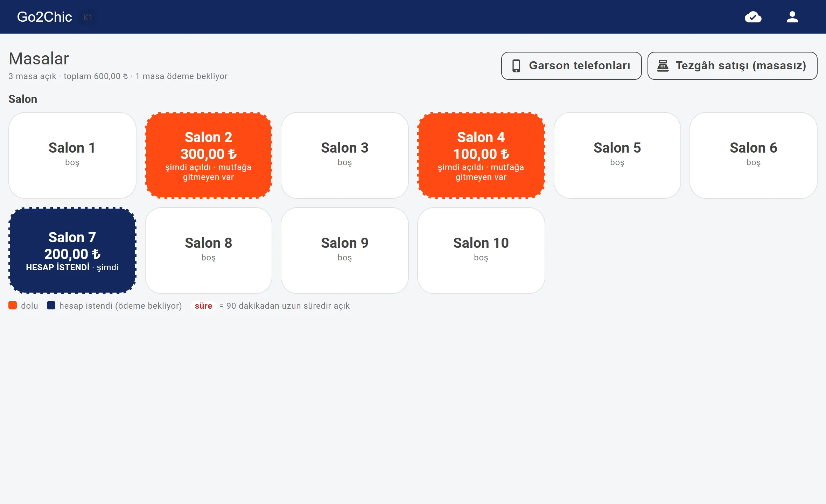Image resolution: width=826 pixels, height=504 pixels.
Task: Open Salon 7 awaiting payment
Action: coord(72,251)
